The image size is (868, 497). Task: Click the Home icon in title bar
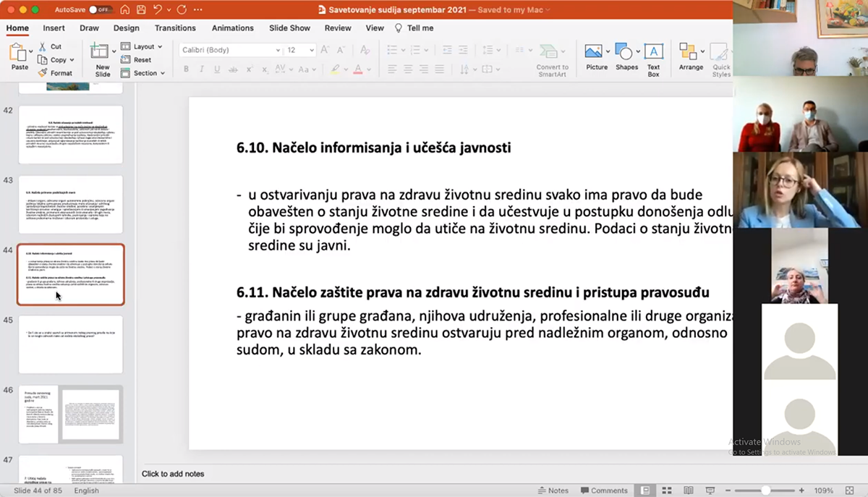click(x=124, y=10)
